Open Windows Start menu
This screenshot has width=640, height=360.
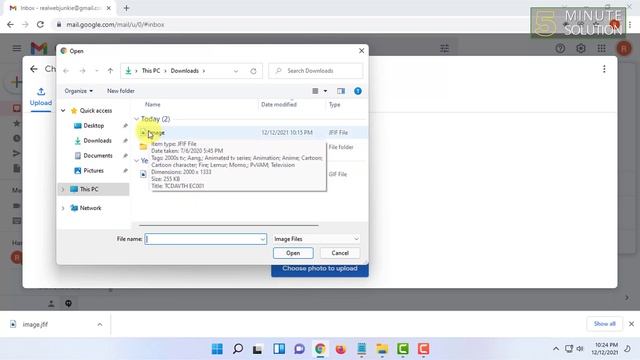(217, 349)
